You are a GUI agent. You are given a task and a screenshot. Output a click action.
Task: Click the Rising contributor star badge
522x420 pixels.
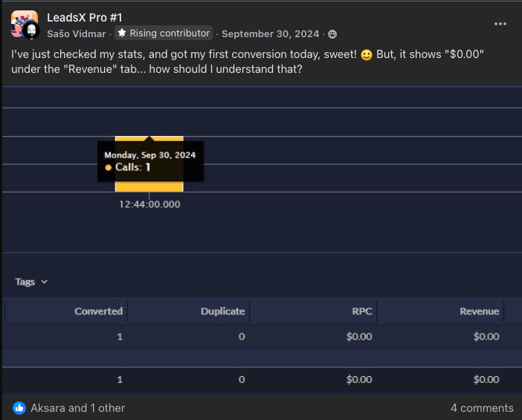122,33
